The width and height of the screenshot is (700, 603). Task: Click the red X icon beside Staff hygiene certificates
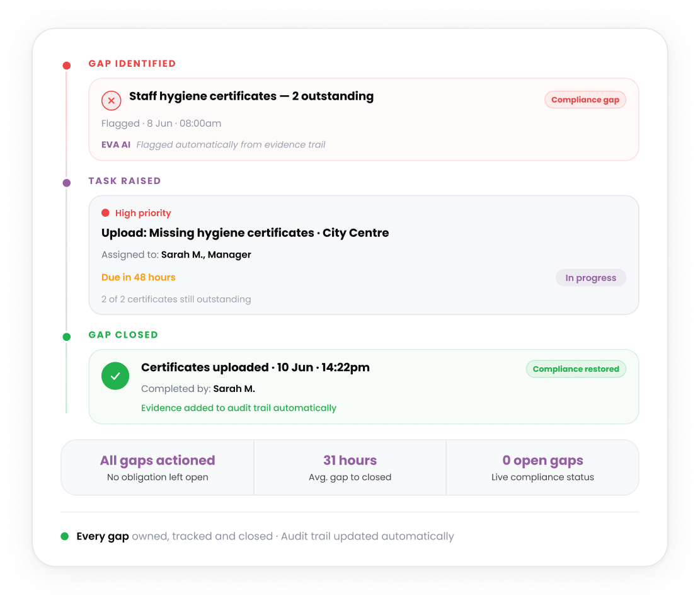[111, 100]
